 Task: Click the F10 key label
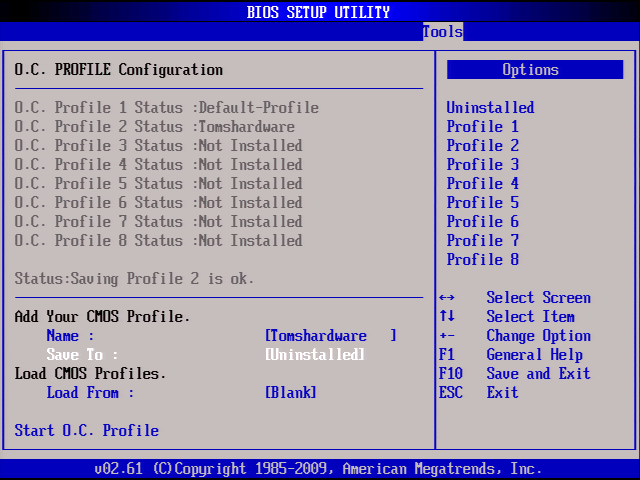451,373
